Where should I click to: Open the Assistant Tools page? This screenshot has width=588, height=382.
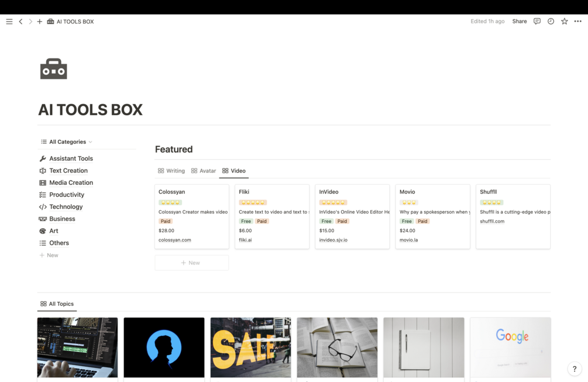71,159
